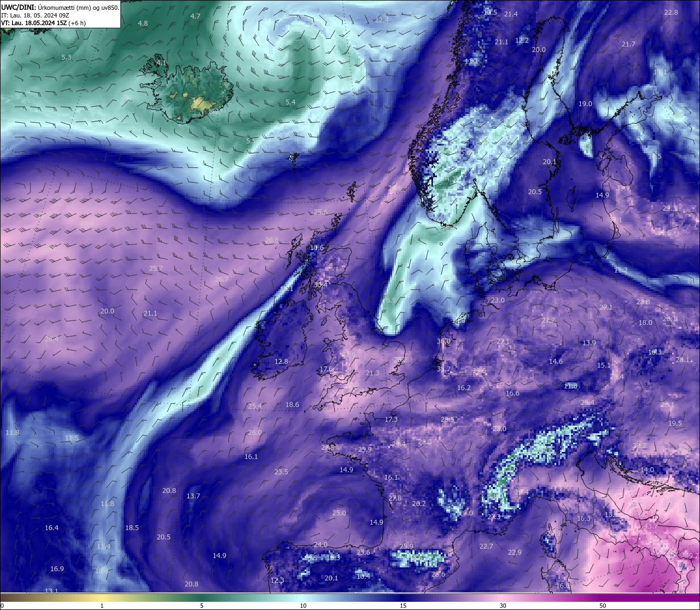Click the 4.7 value north of Iceland

coord(195,16)
